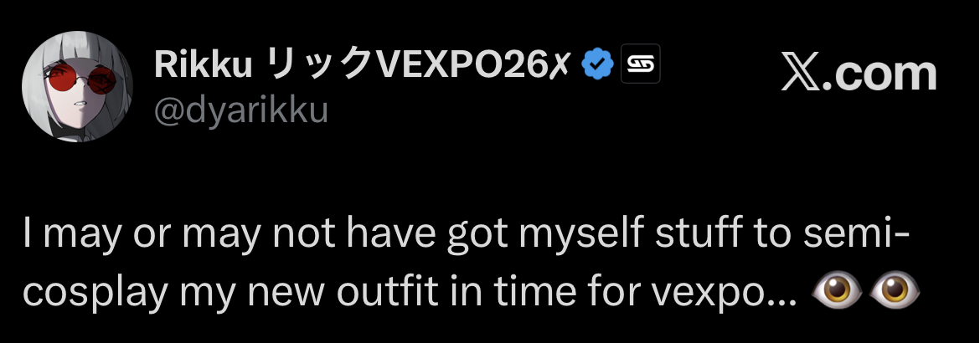The image size is (980, 343).
Task: Click the .com text of the watermark
Action: coord(879,74)
